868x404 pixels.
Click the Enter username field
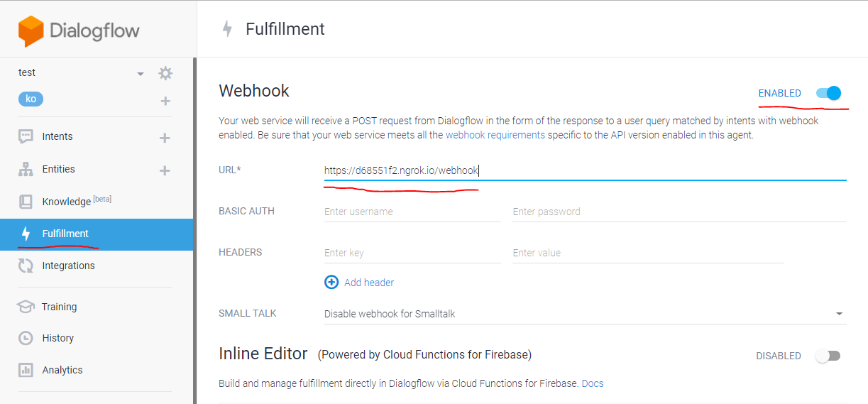pos(412,212)
